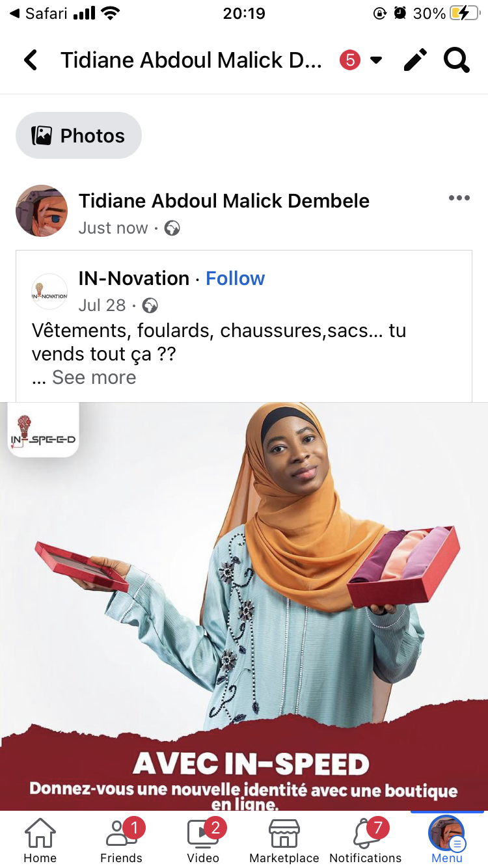
Task: Open Tidiane Abdoul Malick Dembele post author name
Action: [x=224, y=201]
